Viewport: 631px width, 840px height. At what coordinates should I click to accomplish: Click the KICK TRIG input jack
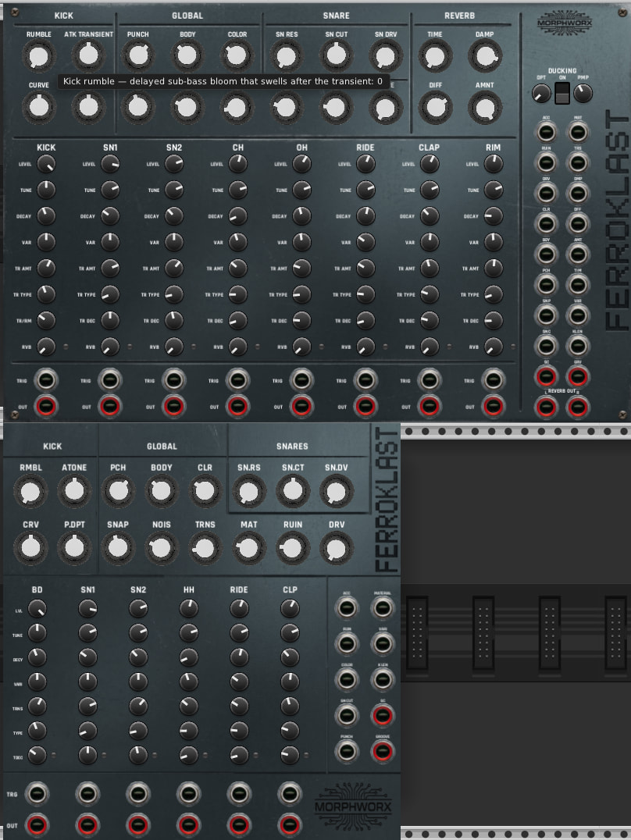(46, 380)
